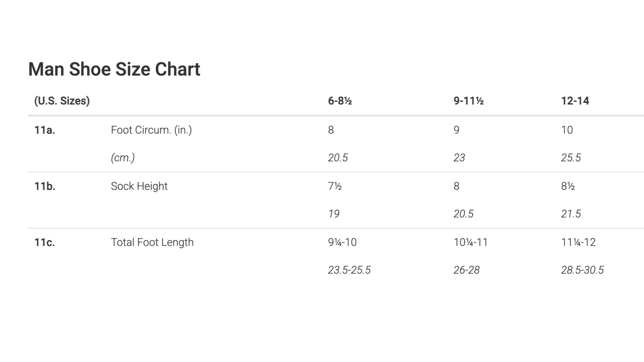The height and width of the screenshot is (362, 644).
Task: Select the (cm.) unit label
Action: click(123, 158)
